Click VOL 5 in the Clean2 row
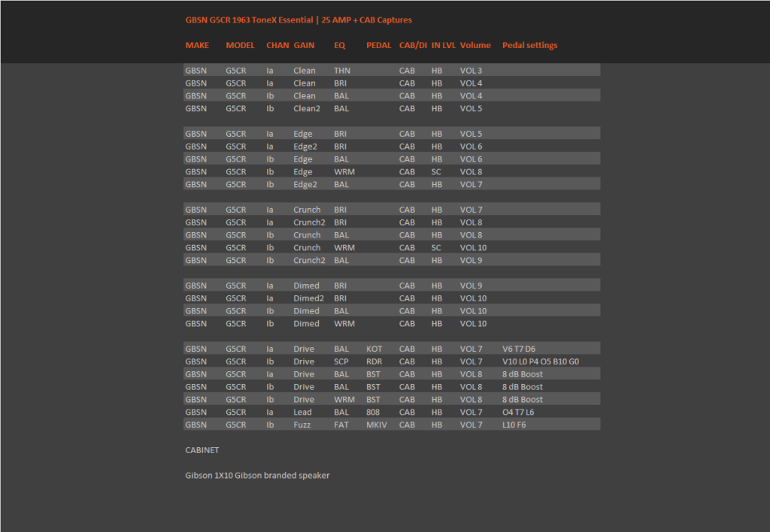 click(x=471, y=108)
